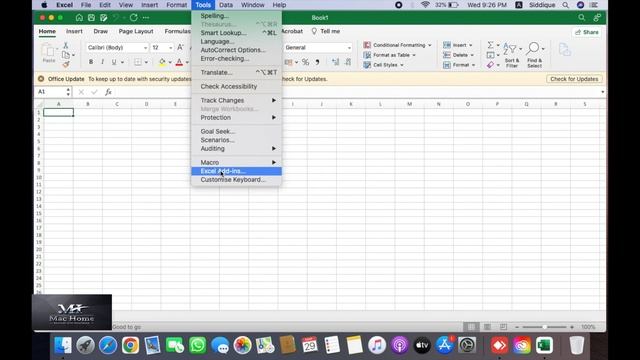This screenshot has height=360, width=640.
Task: Adjust the zoom slider
Action: pos(544,327)
